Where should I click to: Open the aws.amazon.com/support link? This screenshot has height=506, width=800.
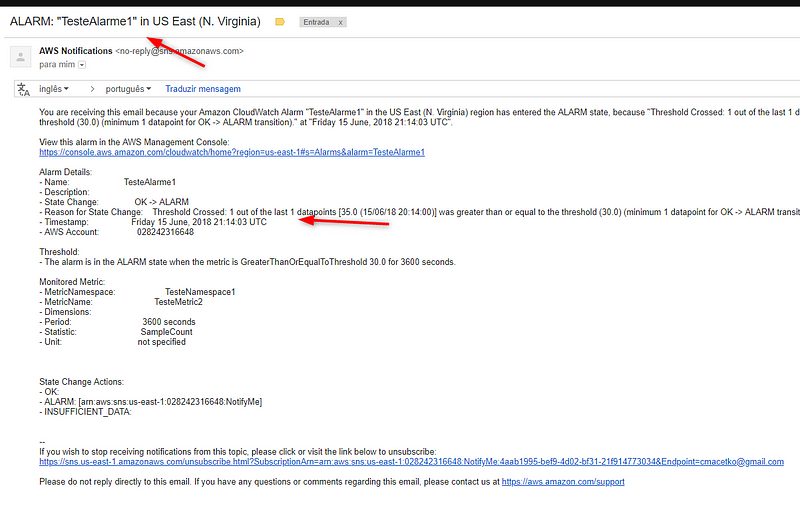click(563, 482)
